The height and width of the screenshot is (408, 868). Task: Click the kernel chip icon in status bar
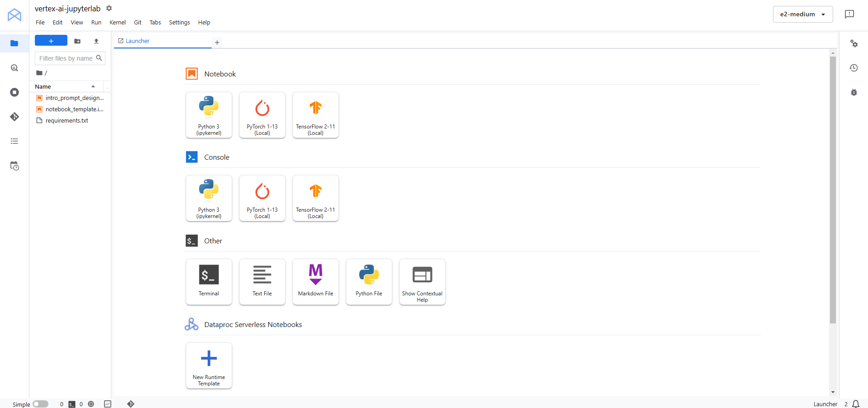91,404
